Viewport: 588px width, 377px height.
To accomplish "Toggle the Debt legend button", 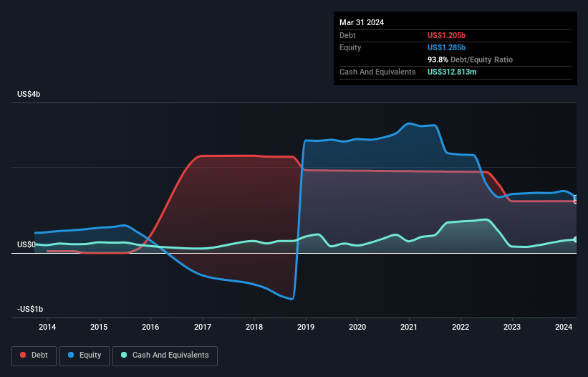I will [34, 355].
